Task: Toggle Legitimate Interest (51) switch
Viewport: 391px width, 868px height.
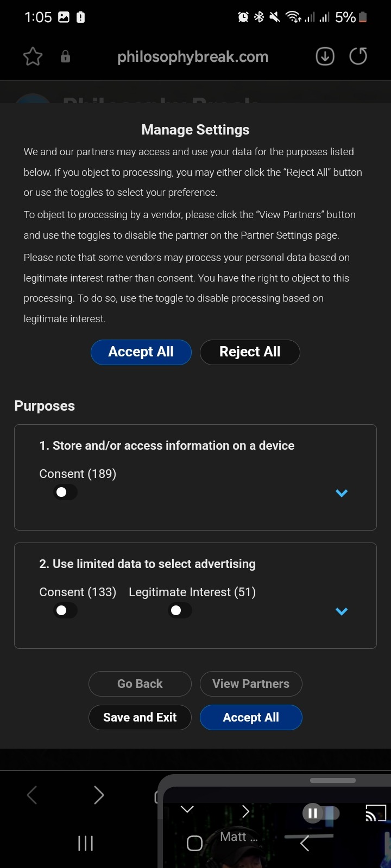Action: coord(180,610)
